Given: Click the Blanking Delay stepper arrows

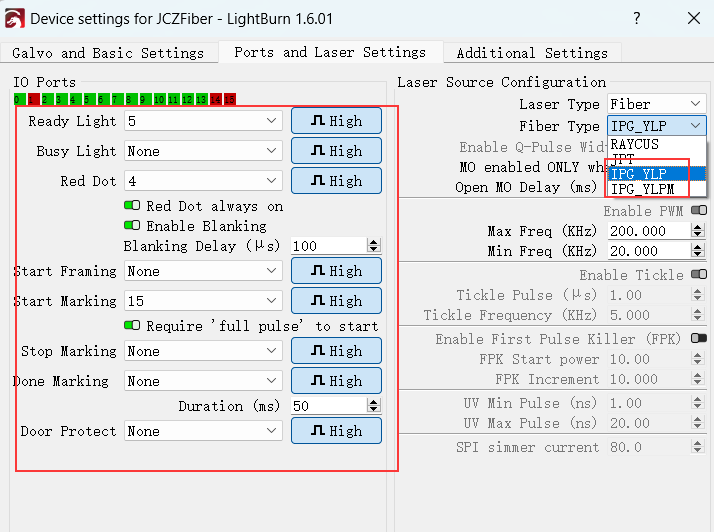Looking at the screenshot, I should [374, 246].
